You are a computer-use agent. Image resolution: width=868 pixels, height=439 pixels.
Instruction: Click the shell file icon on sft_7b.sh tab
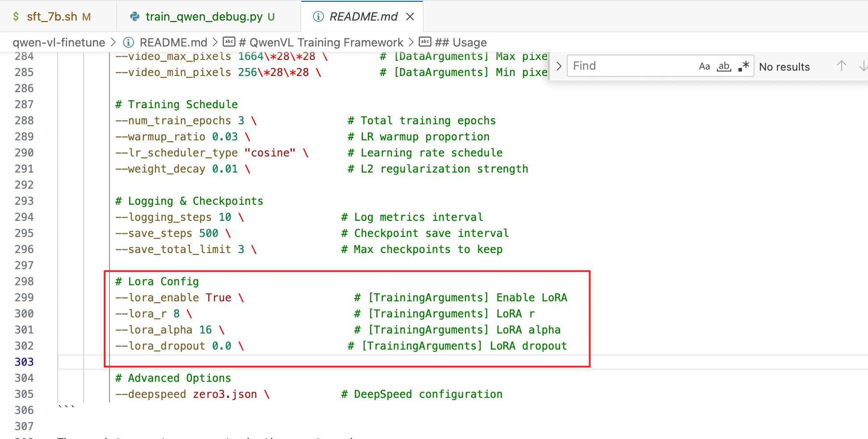[16, 17]
